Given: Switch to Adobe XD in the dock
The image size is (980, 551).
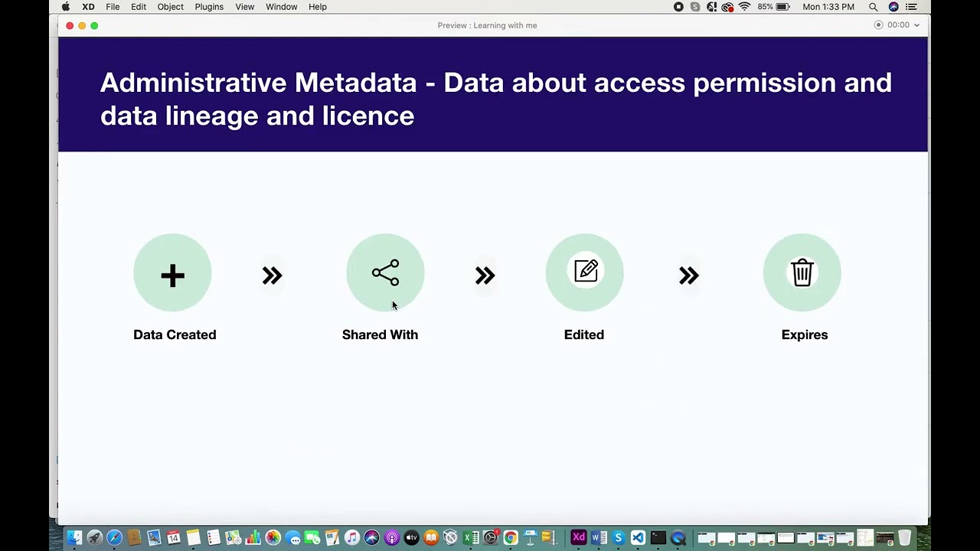Looking at the screenshot, I should coord(579,538).
